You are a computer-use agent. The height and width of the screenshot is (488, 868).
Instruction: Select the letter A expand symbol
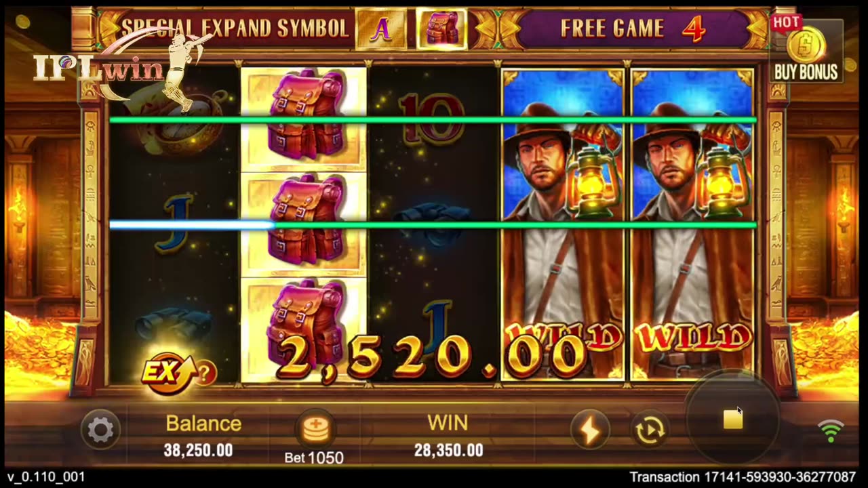(381, 30)
